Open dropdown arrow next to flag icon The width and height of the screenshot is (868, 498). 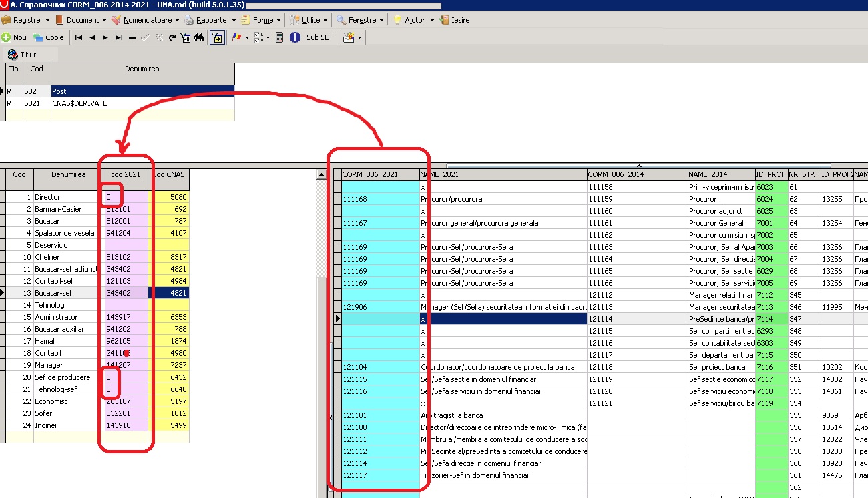tap(247, 38)
